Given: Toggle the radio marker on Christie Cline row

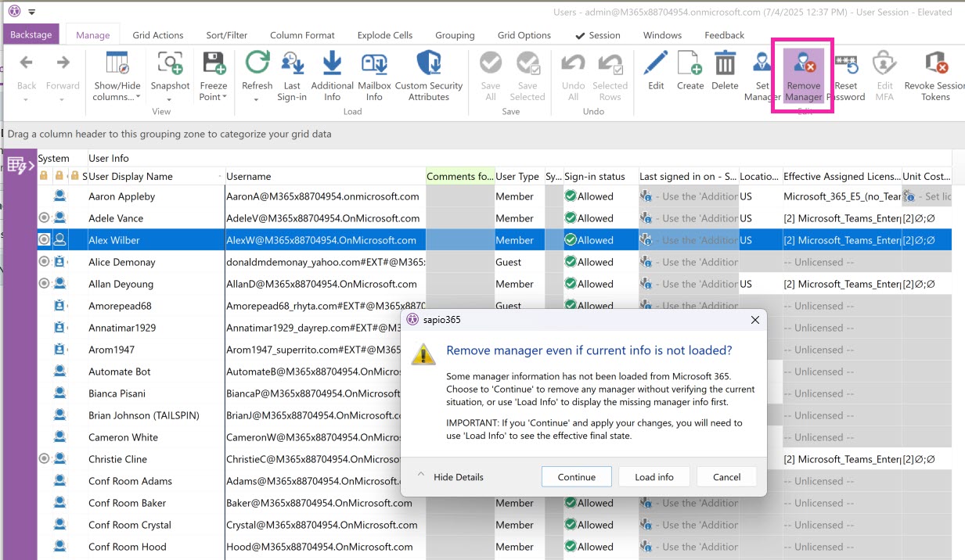Looking at the screenshot, I should coord(44,459).
